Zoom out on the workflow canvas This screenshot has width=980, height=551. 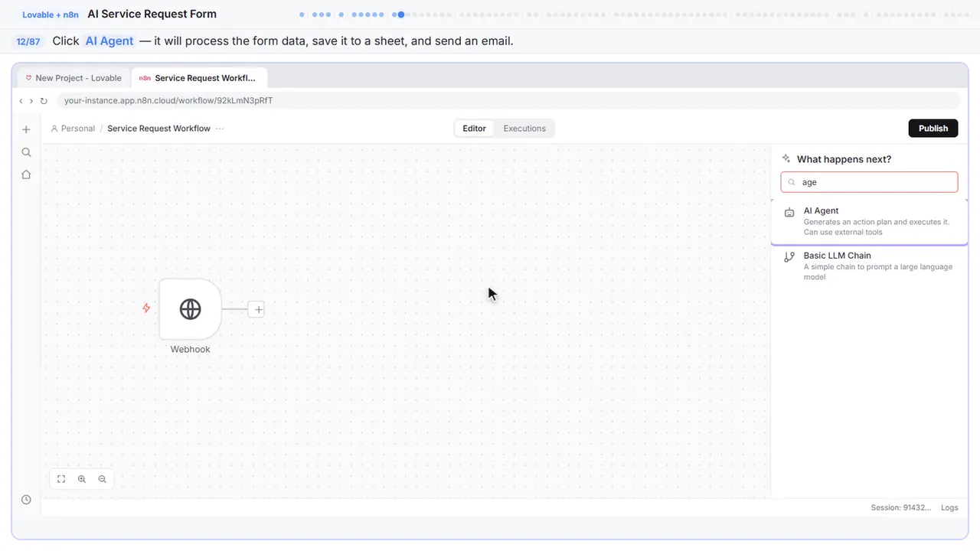pyautogui.click(x=102, y=479)
